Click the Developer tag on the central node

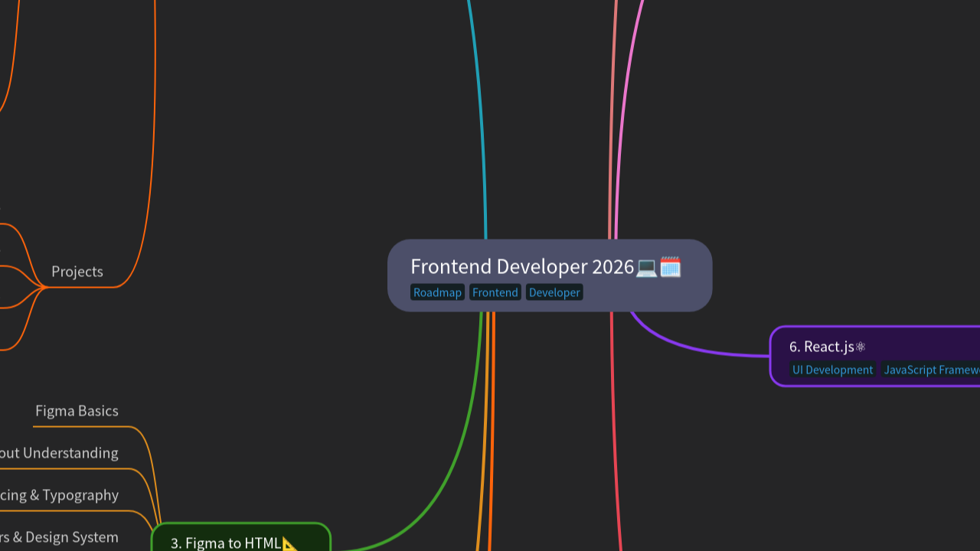coord(554,292)
